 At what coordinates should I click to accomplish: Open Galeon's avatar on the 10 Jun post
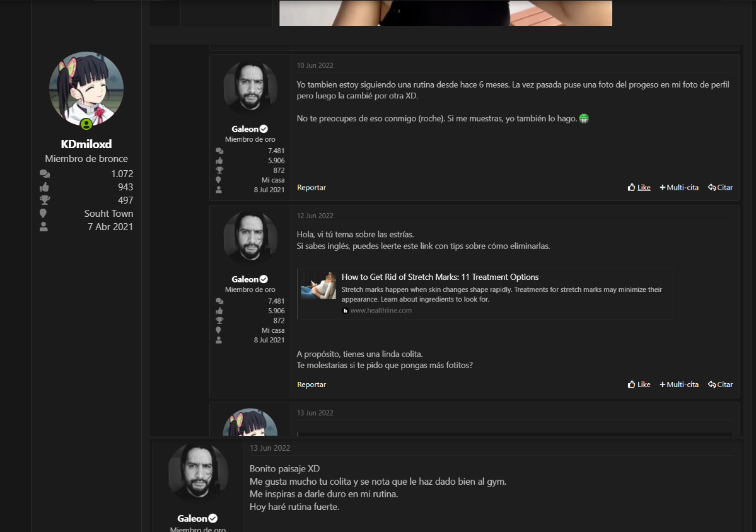(250, 89)
